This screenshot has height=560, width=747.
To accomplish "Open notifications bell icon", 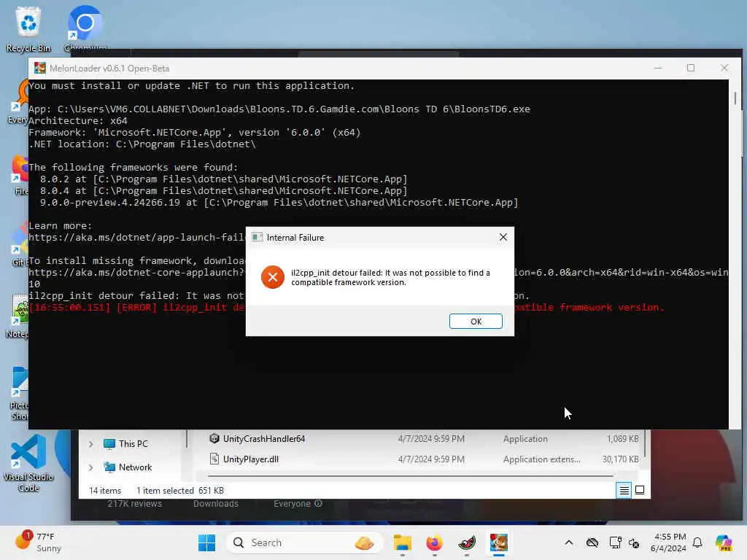I will 697,542.
